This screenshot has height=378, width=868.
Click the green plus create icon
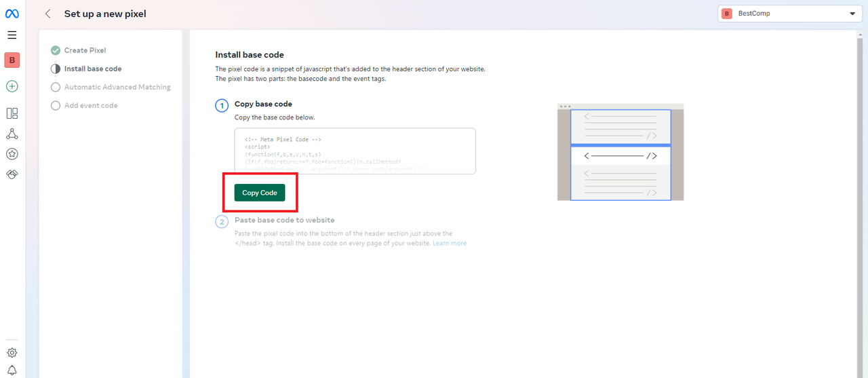pyautogui.click(x=12, y=86)
